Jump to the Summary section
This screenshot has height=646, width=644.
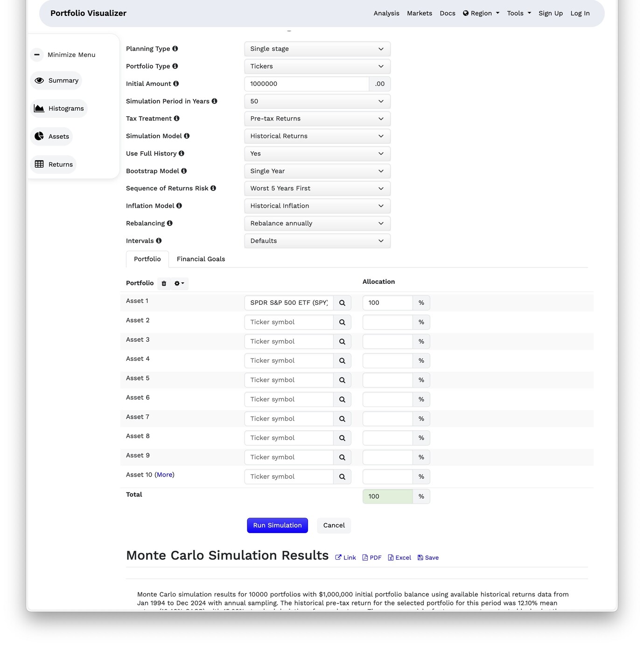[56, 81]
